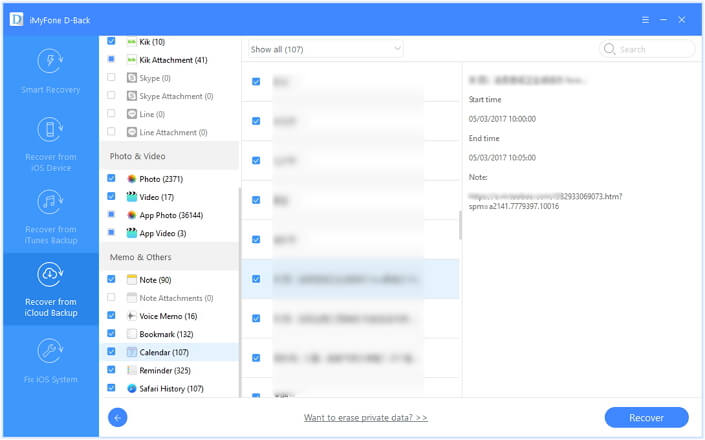705x440 pixels.
Task: Click the Kik app icon
Action: (132, 42)
